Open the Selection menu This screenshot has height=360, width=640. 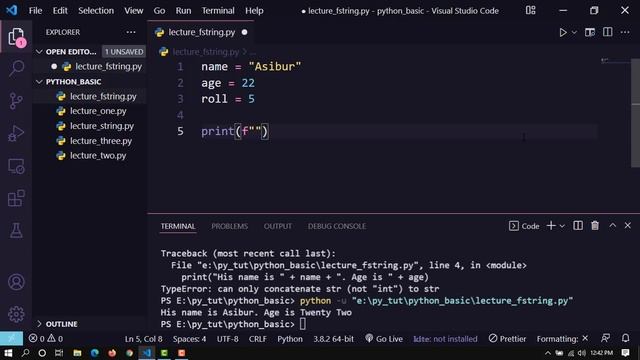tap(96, 11)
